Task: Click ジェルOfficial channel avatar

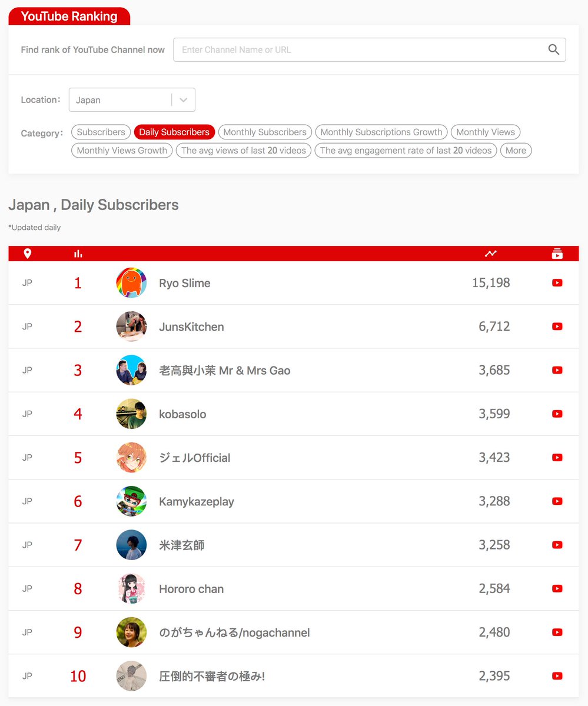Action: (x=131, y=458)
